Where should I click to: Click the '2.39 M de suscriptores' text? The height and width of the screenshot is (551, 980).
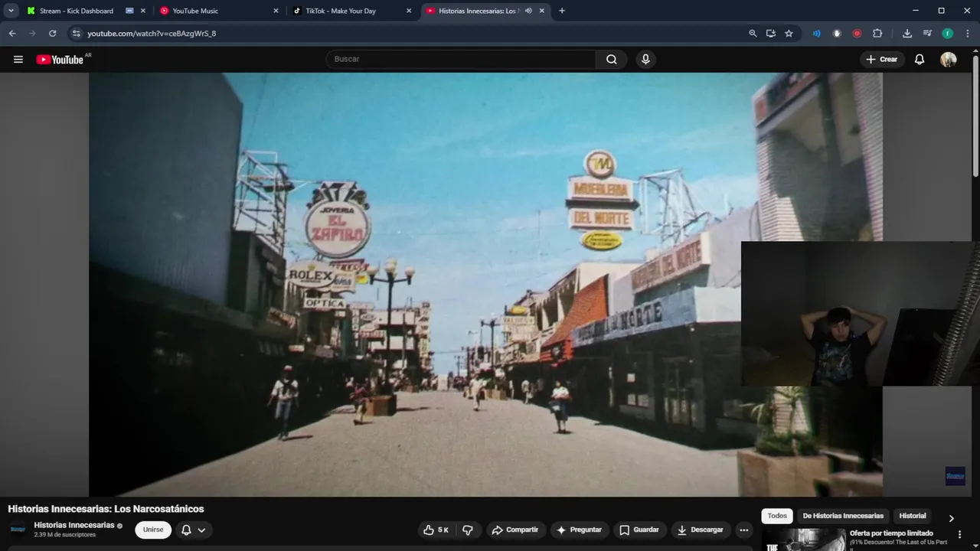[65, 535]
